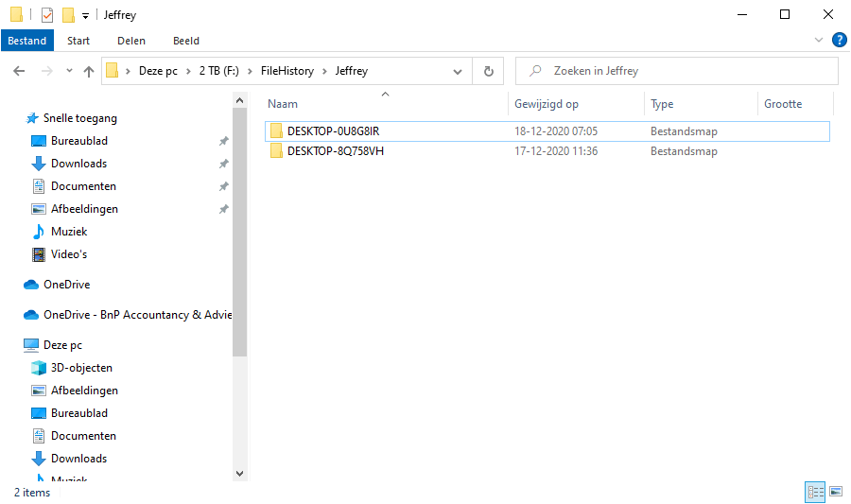Click navigation pane scroll up arrow

(239, 101)
